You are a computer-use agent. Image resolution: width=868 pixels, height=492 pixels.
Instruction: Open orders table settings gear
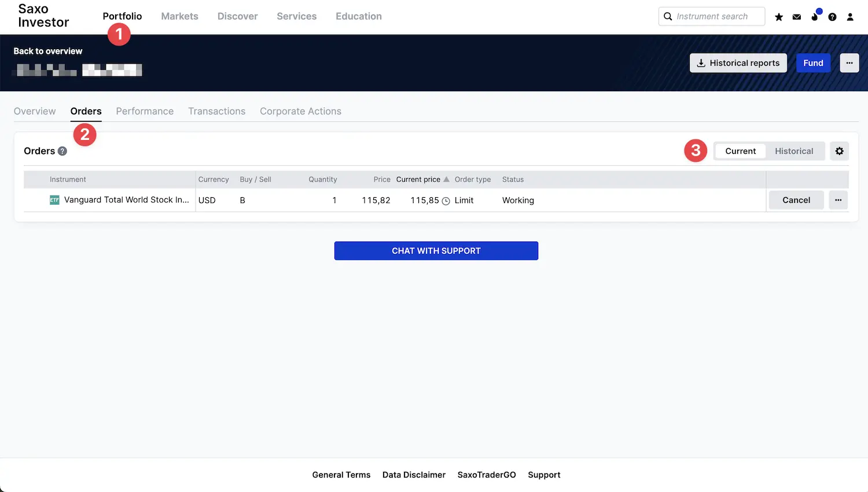tap(840, 151)
